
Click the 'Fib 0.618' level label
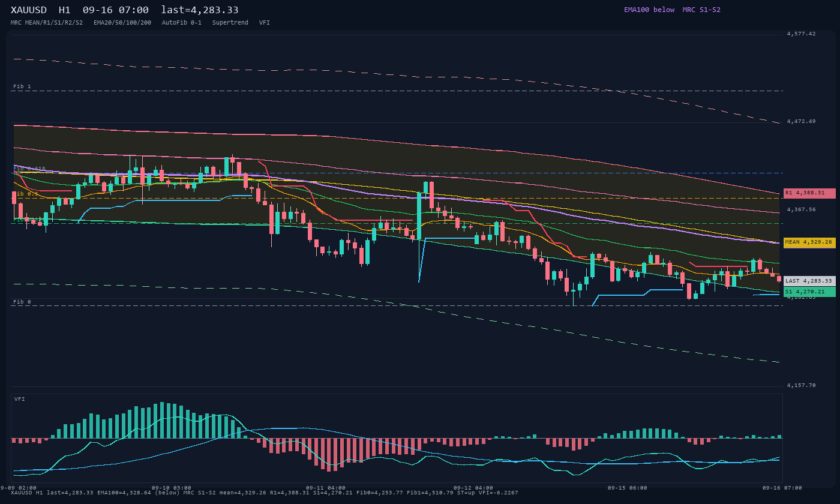(x=29, y=169)
